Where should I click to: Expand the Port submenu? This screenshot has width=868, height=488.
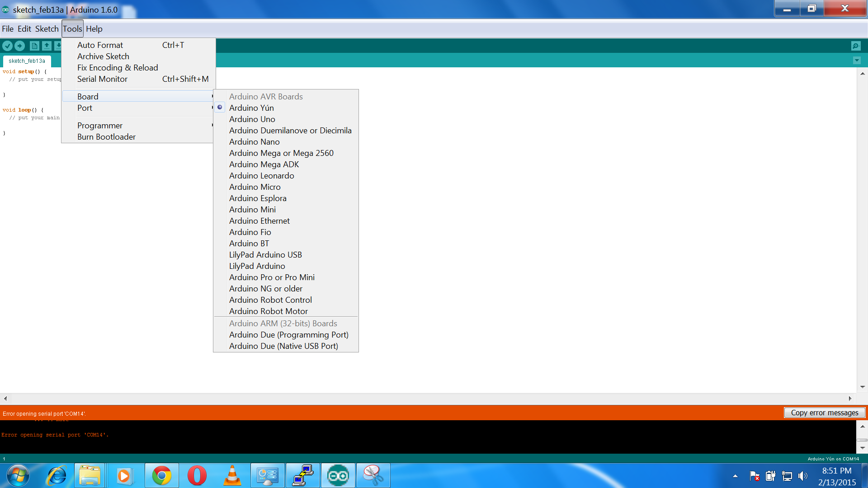tap(136, 108)
